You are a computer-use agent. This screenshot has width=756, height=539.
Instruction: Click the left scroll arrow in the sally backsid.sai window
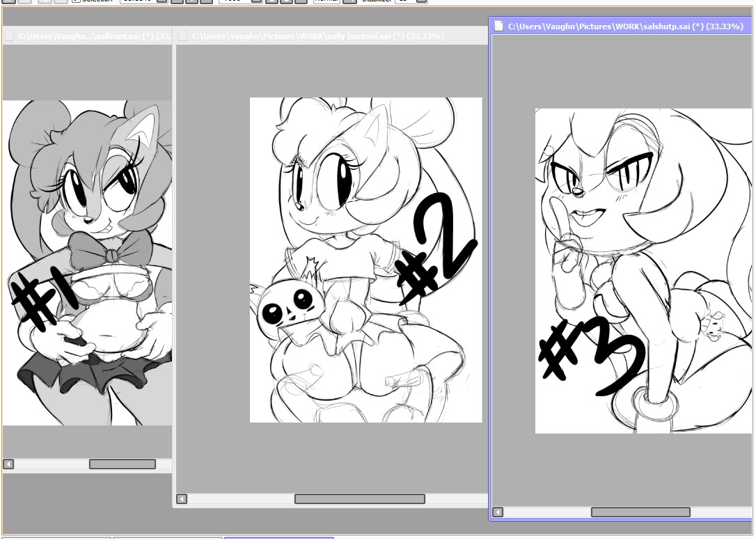point(182,499)
